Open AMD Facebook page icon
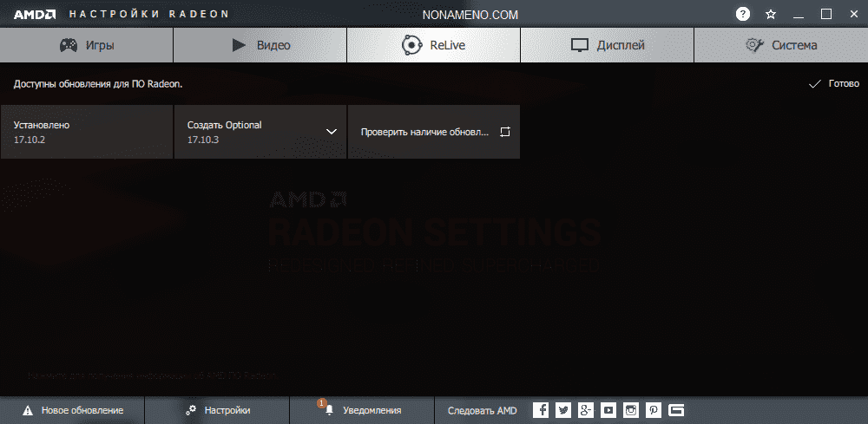This screenshot has width=868, height=424. pyautogui.click(x=541, y=410)
